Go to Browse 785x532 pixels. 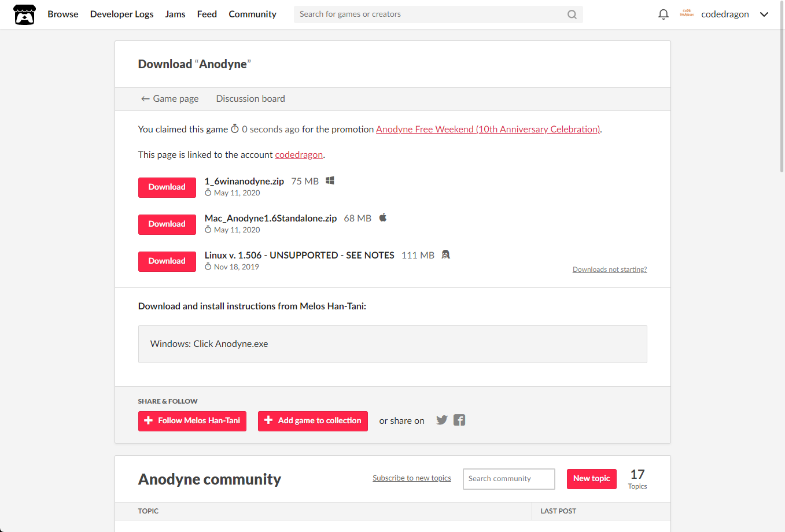point(63,14)
